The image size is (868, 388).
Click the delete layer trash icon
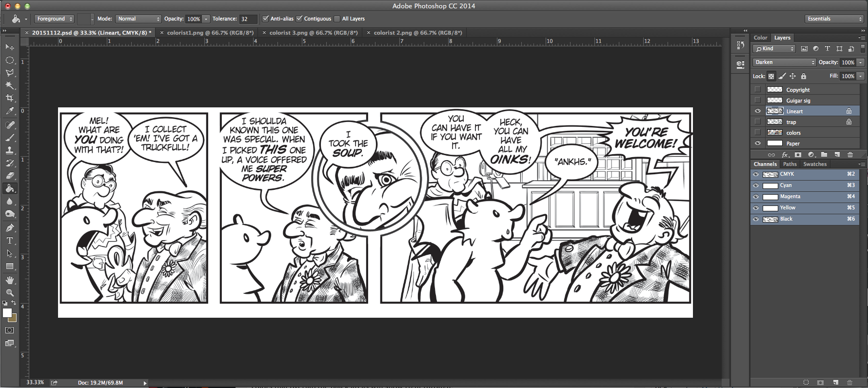(x=850, y=155)
